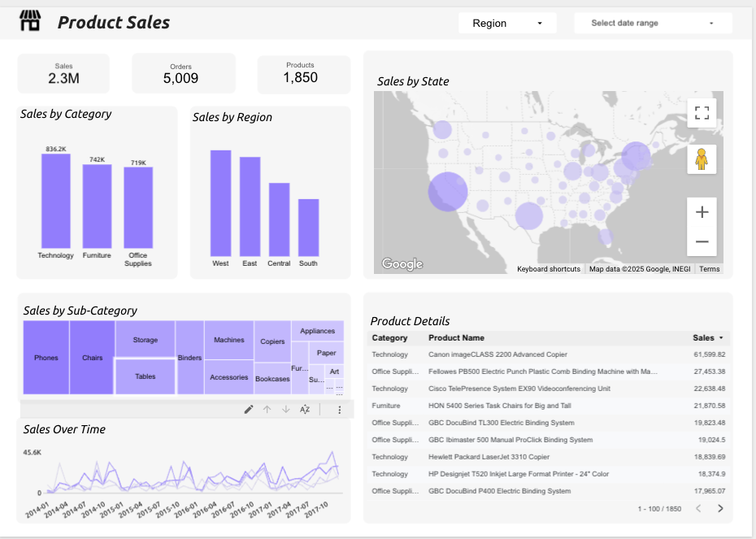Go to the next page of Product Details

(719, 507)
